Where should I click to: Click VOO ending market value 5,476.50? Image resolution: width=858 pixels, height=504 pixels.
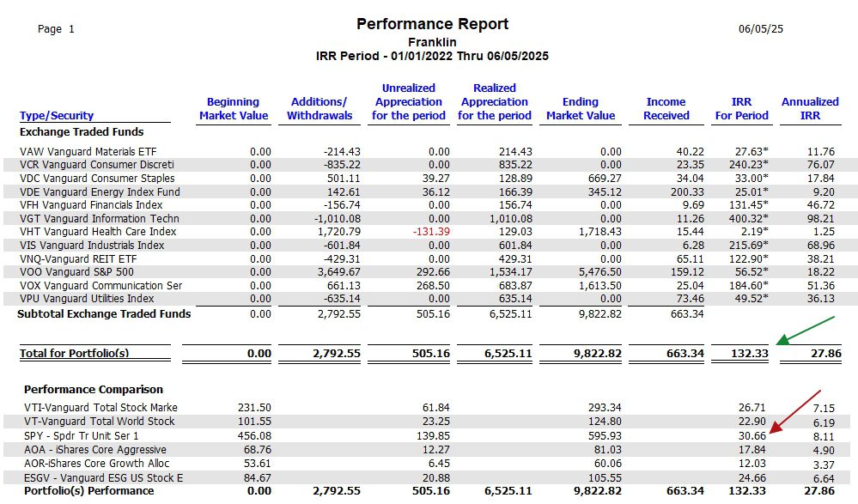[x=600, y=272]
